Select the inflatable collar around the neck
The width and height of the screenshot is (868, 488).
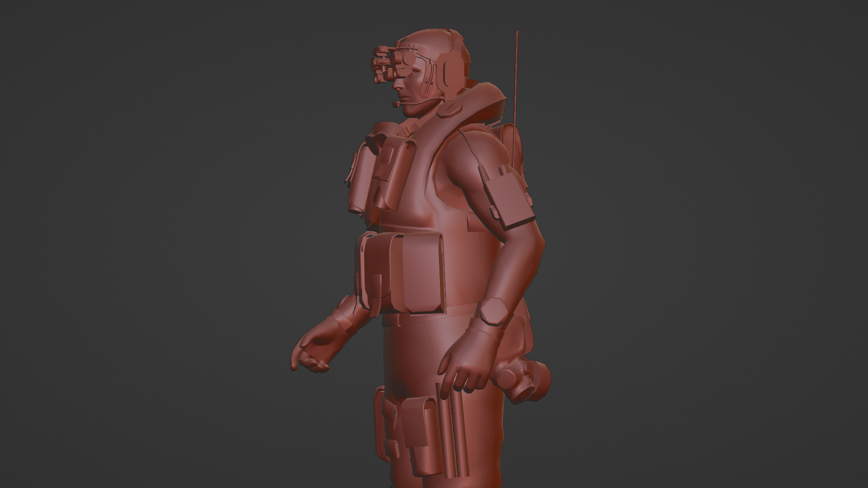point(457,124)
